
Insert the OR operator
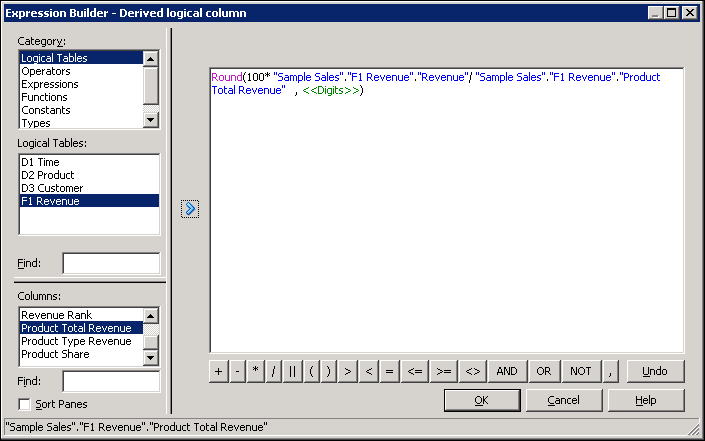(544, 371)
